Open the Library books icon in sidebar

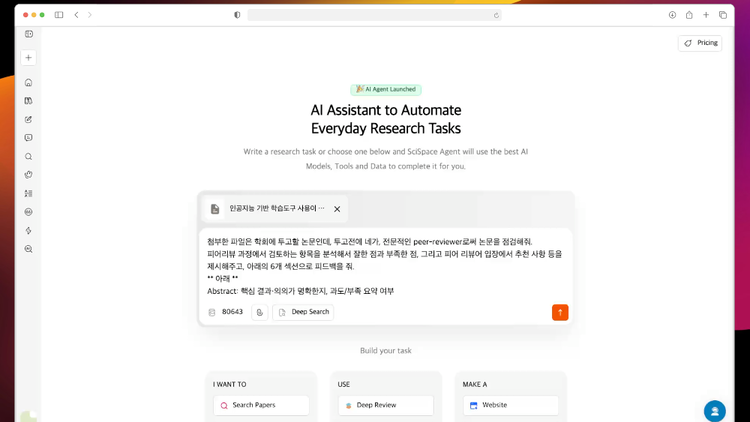(29, 101)
